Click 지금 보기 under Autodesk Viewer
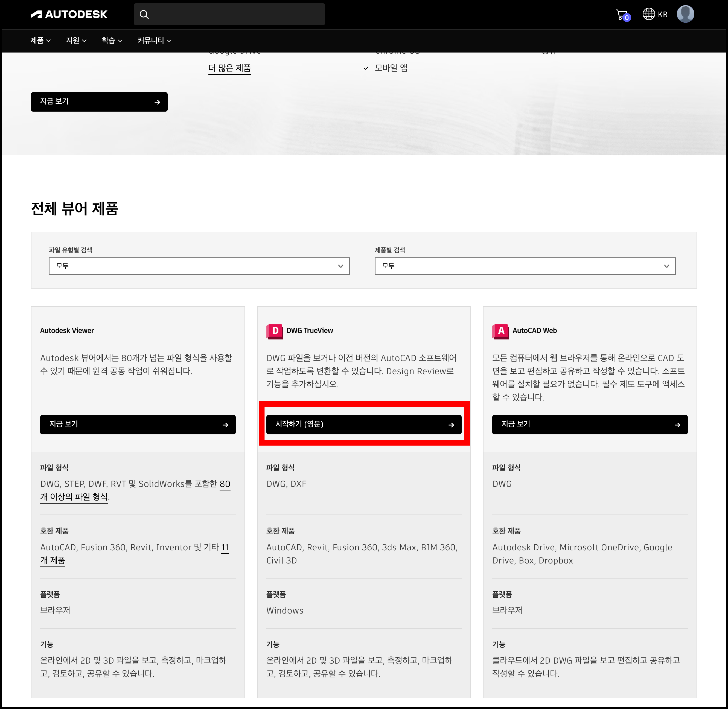Image resolution: width=728 pixels, height=709 pixels. tap(138, 425)
